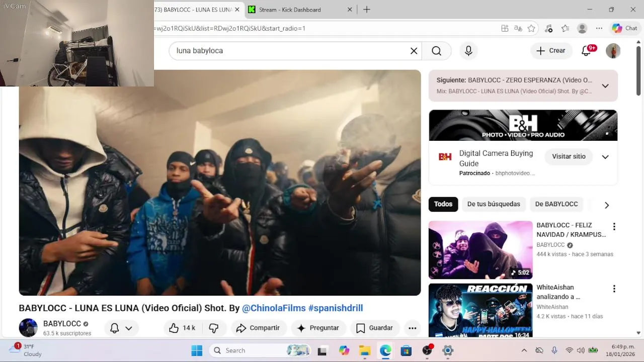Click the magnifying glass search button
This screenshot has height=362, width=644.
(436, 51)
